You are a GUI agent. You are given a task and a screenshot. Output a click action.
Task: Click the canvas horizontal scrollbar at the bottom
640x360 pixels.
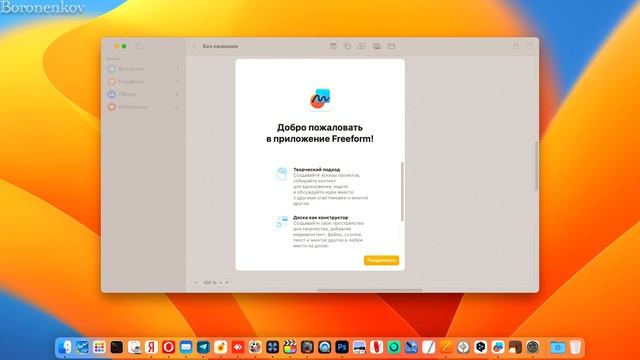[369, 290]
